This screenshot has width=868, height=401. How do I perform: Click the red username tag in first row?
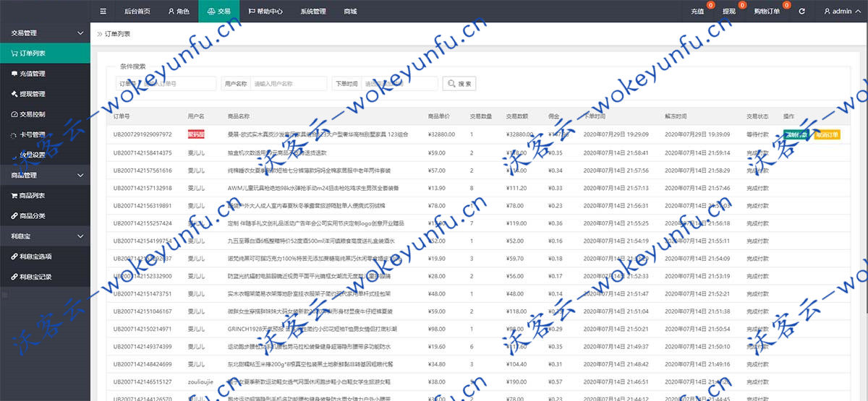[x=196, y=134]
